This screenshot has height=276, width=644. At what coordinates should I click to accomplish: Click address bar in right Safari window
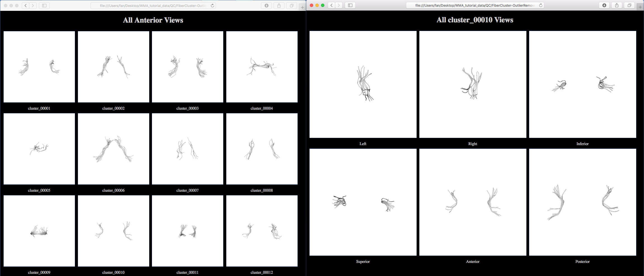(x=475, y=5)
